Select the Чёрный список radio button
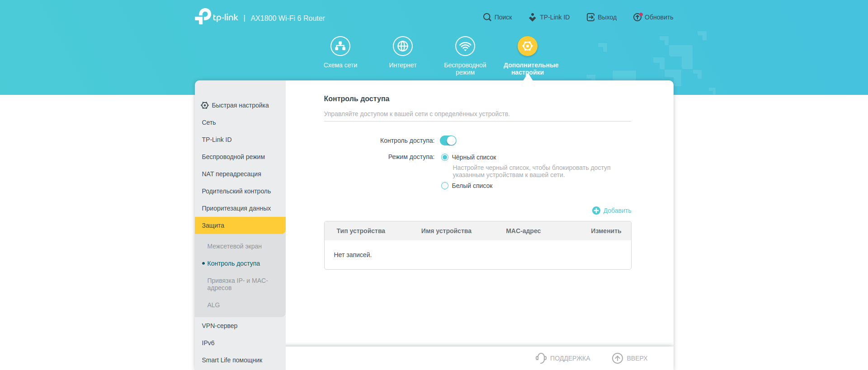Viewport: 868px width, 370px height. pyautogui.click(x=445, y=157)
